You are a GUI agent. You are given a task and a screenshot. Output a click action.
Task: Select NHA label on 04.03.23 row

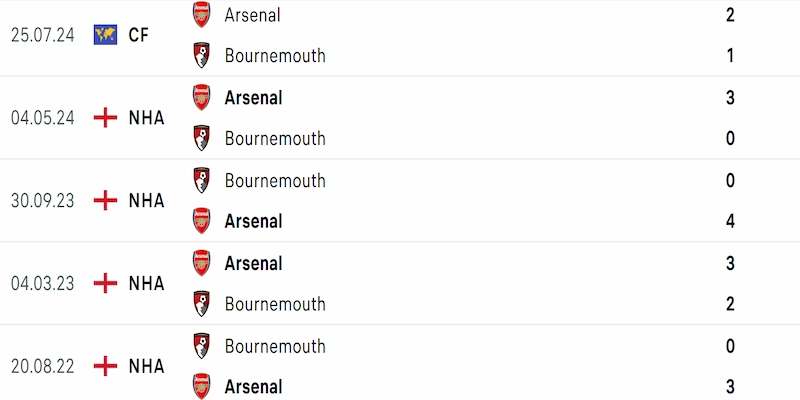[146, 283]
